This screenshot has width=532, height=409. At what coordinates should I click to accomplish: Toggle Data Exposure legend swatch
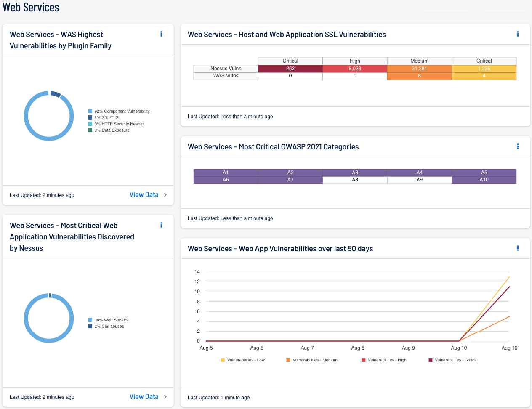pos(90,130)
